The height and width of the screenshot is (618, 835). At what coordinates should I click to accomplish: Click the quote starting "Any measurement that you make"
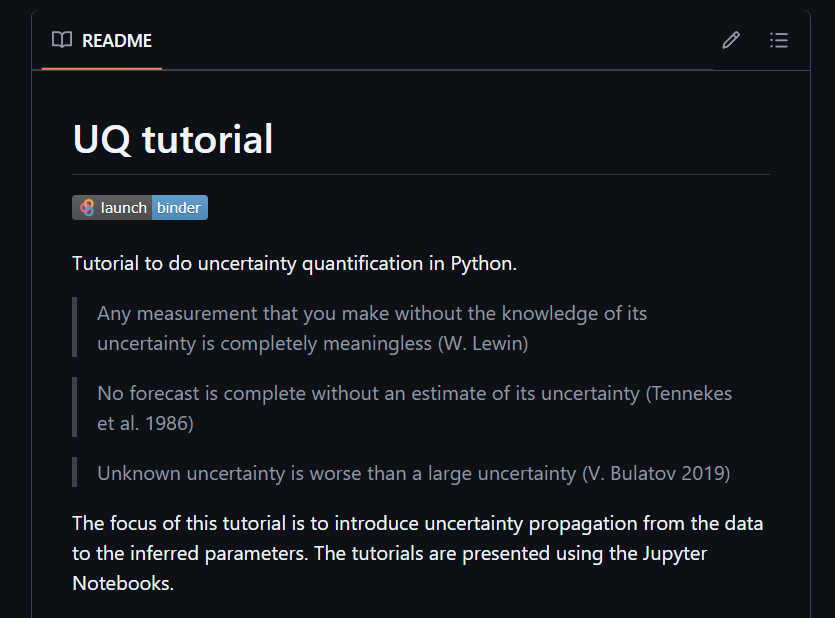(x=372, y=314)
